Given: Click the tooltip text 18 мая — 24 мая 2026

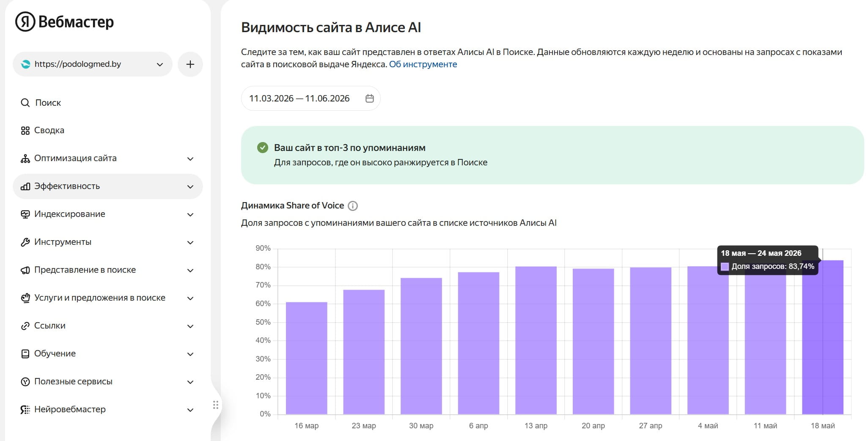Looking at the screenshot, I should 761,253.
